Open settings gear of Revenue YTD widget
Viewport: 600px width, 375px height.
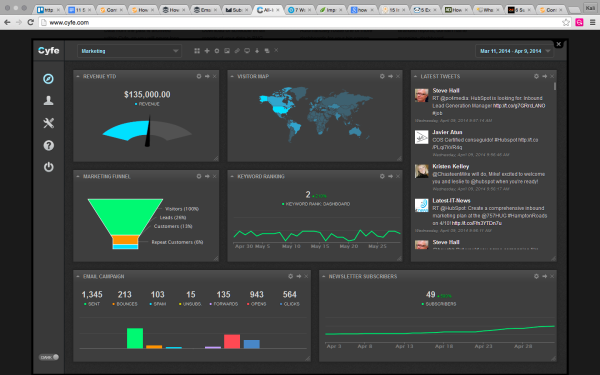199,77
